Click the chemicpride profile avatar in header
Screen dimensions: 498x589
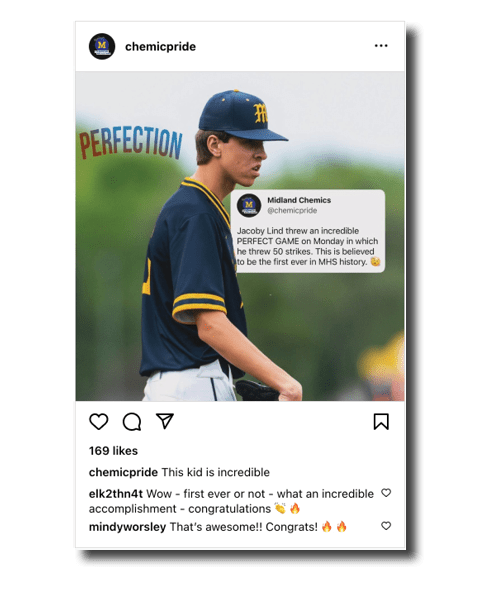click(102, 46)
